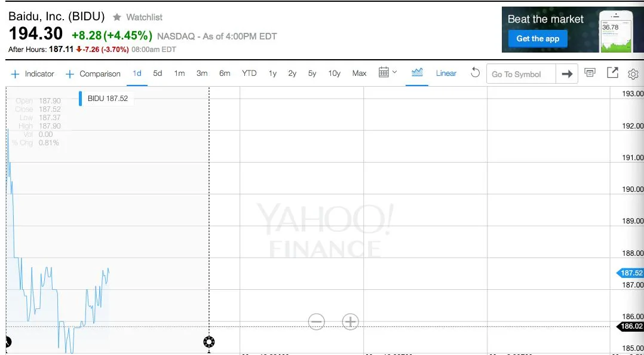This screenshot has width=644, height=355.
Task: Click the Baidu, Inc. (BIDU) title
Action: 57,17
